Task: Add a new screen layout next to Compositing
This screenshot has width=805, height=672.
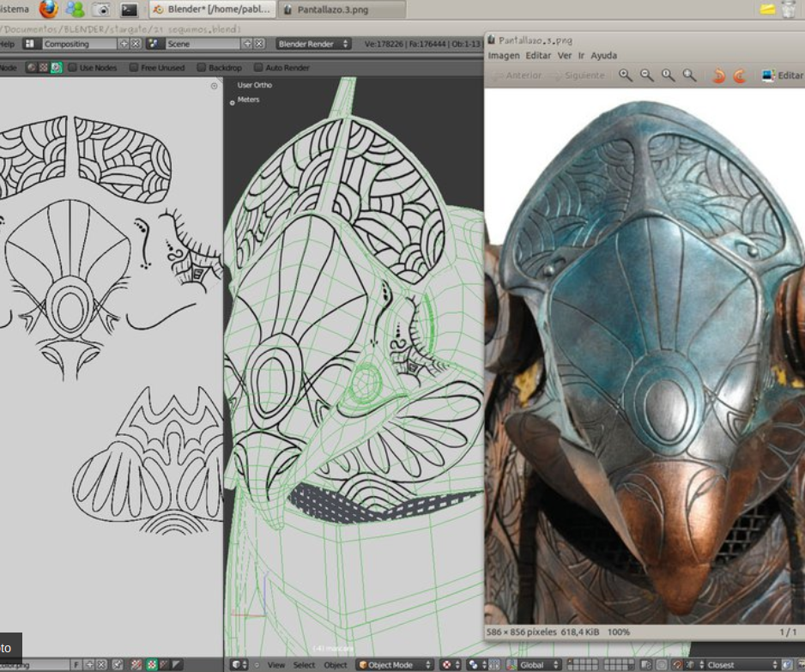Action: pyautogui.click(x=124, y=44)
